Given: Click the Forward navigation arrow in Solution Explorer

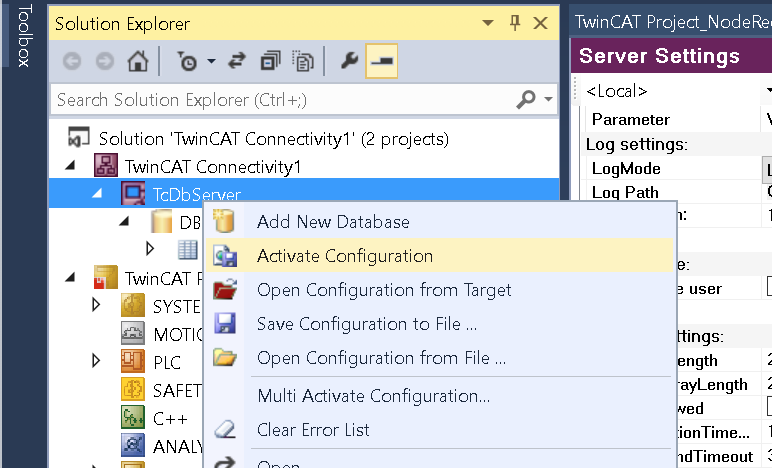Looking at the screenshot, I should coord(104,62).
